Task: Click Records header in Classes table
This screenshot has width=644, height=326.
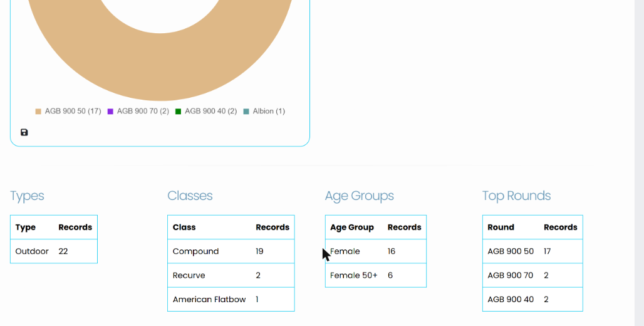Action: pyautogui.click(x=273, y=228)
